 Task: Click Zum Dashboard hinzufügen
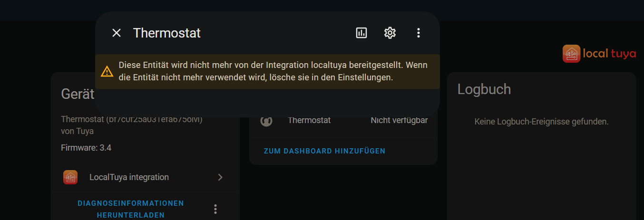point(324,151)
